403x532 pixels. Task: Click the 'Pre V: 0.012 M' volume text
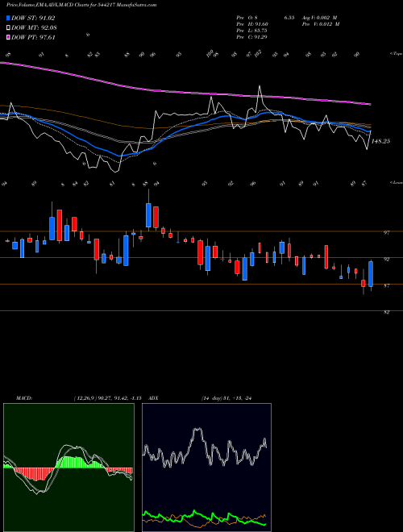(321, 24)
